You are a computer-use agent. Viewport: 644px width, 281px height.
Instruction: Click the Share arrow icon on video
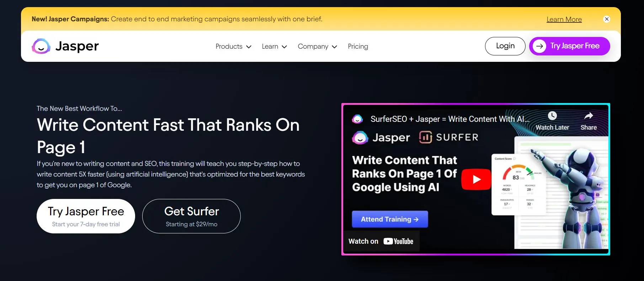click(589, 116)
